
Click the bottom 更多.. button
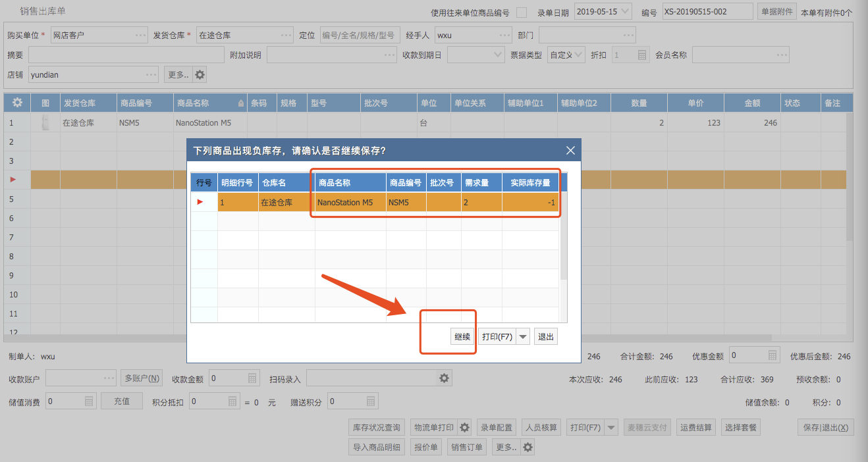coord(505,448)
